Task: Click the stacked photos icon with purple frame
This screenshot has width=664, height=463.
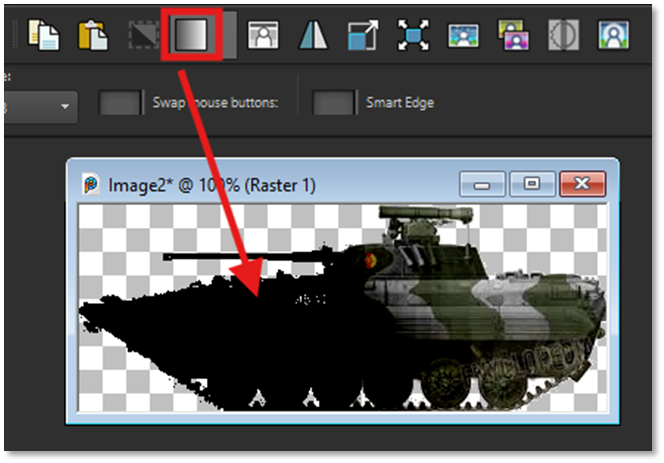Action: coord(511,36)
